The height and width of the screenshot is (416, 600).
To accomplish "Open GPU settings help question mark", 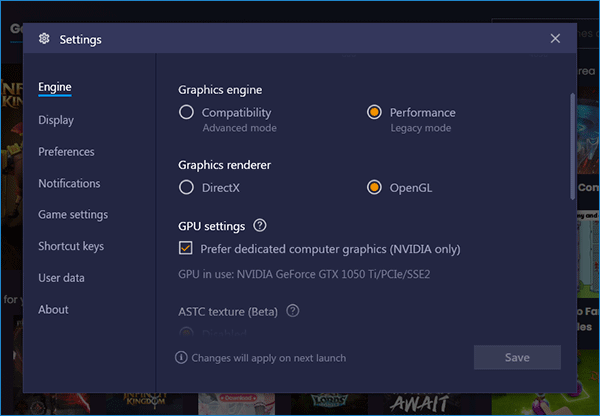I will (260, 225).
